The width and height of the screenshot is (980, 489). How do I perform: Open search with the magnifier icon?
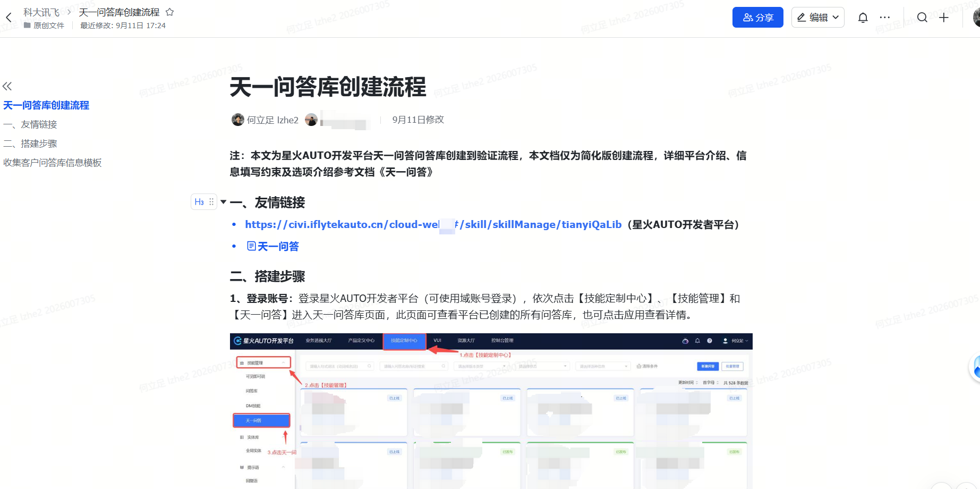[x=922, y=18]
